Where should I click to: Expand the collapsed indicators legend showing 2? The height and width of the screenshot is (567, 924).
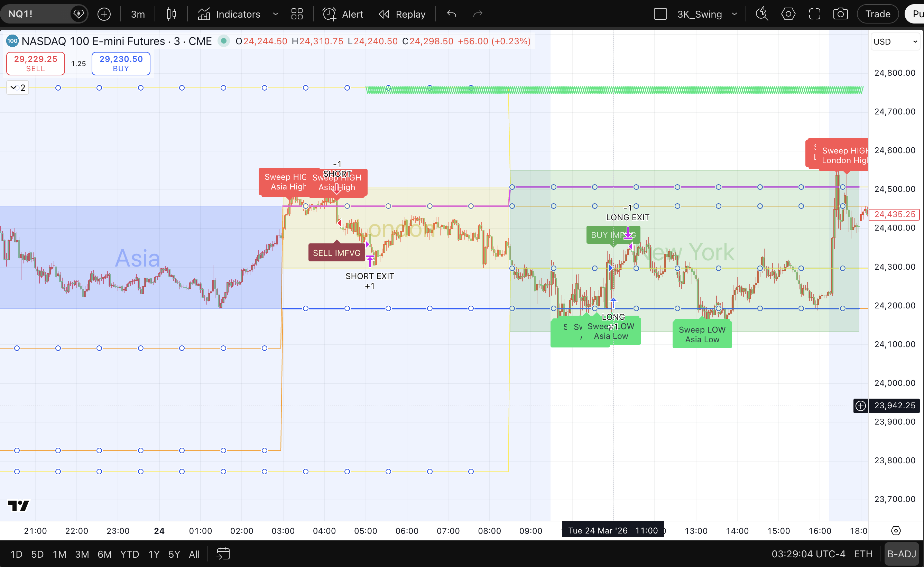coord(18,88)
